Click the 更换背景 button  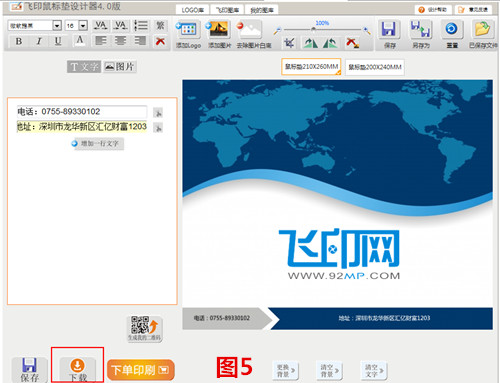286,370
